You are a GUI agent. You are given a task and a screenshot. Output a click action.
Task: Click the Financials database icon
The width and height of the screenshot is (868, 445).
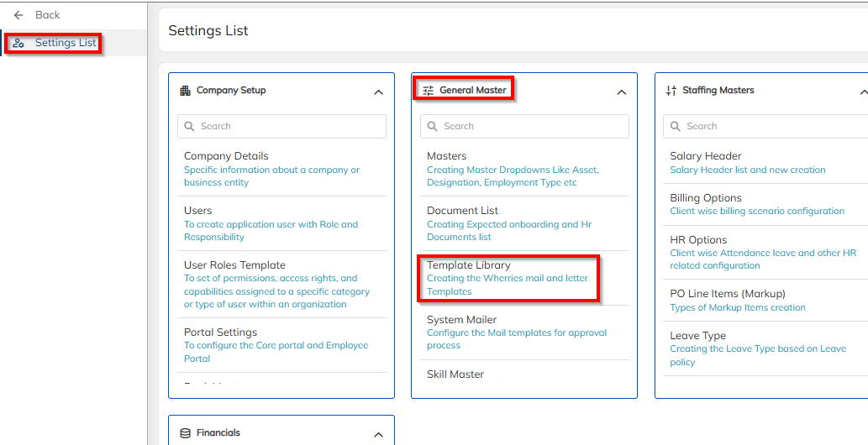coord(186,433)
